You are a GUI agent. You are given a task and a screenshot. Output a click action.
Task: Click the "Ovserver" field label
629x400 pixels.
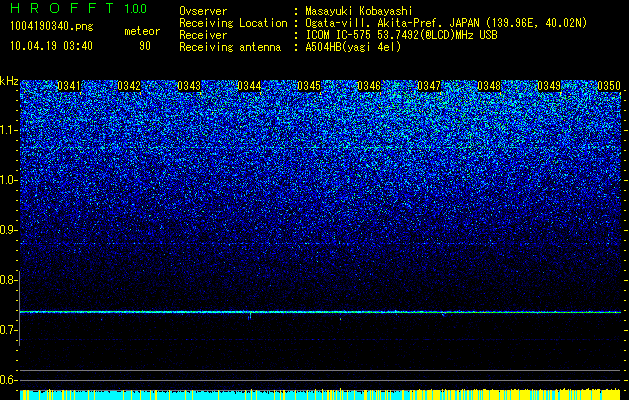tap(203, 11)
